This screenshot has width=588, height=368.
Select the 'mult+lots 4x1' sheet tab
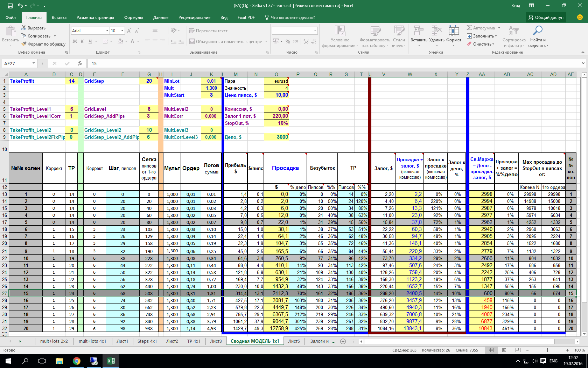tap(92, 341)
